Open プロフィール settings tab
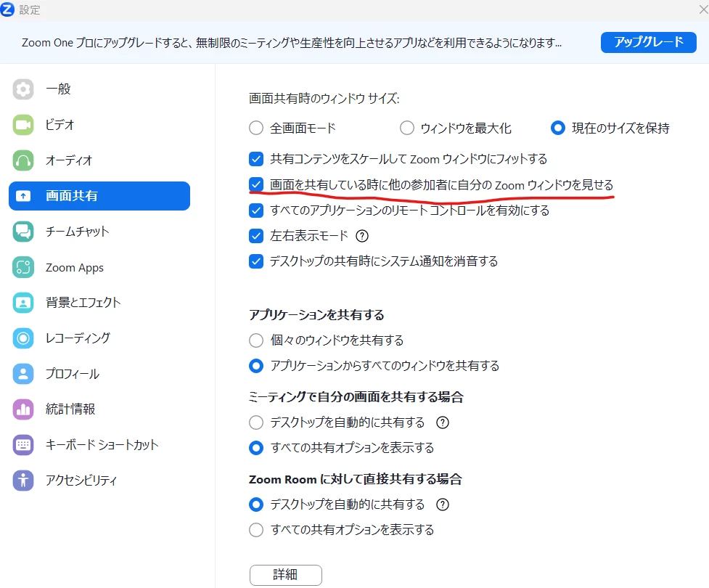 click(99, 374)
